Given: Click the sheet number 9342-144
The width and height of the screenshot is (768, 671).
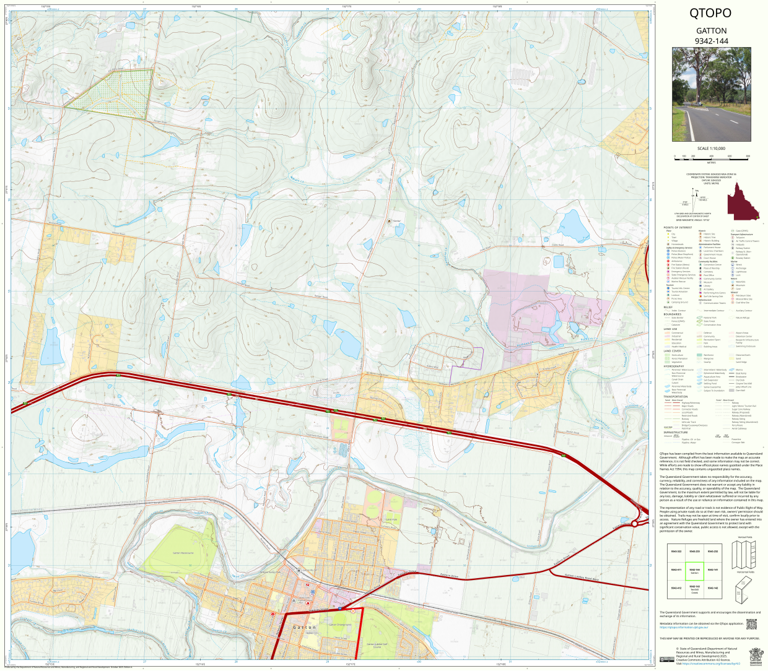Looking at the screenshot, I should coord(711,41).
